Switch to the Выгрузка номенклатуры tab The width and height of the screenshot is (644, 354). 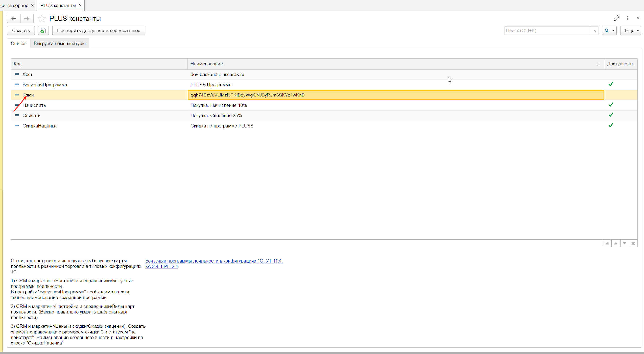click(60, 44)
